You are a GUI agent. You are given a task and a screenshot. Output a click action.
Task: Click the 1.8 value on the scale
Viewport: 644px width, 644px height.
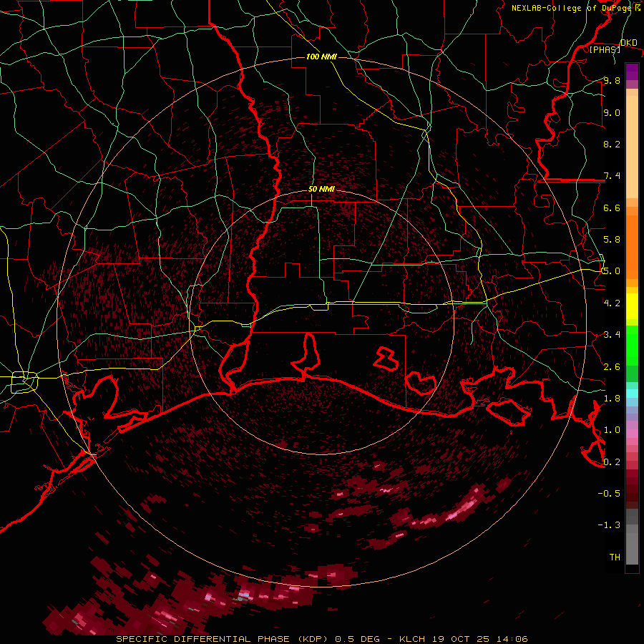pyautogui.click(x=612, y=399)
